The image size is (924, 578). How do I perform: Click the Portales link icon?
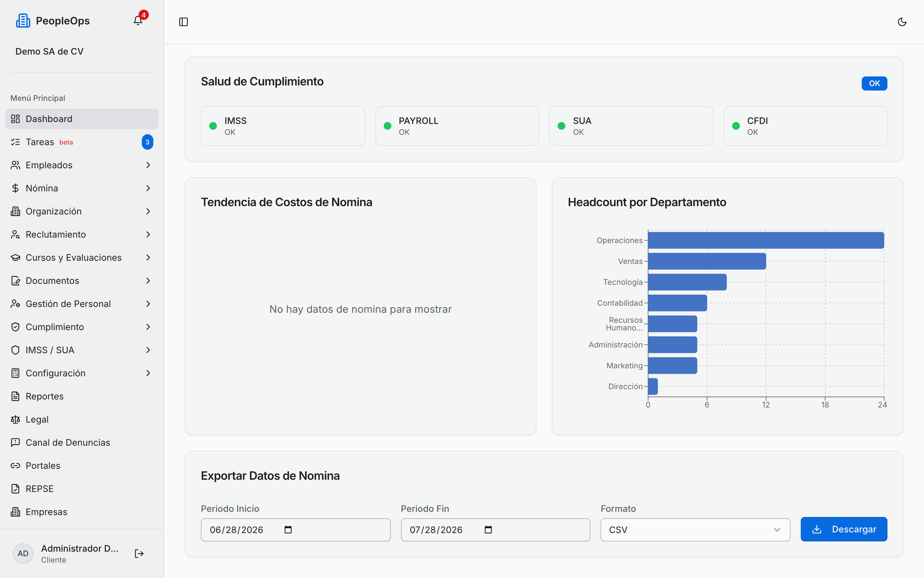coord(15,466)
